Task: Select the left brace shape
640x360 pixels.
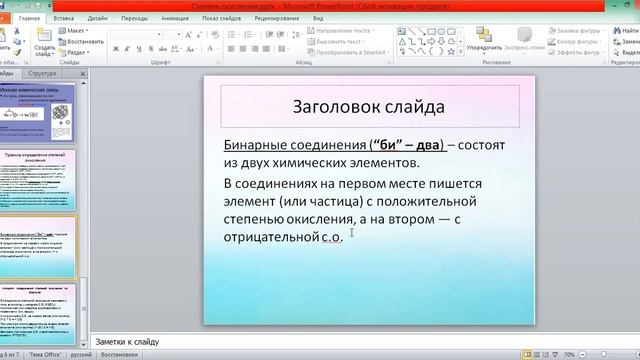Action: click(x=431, y=52)
